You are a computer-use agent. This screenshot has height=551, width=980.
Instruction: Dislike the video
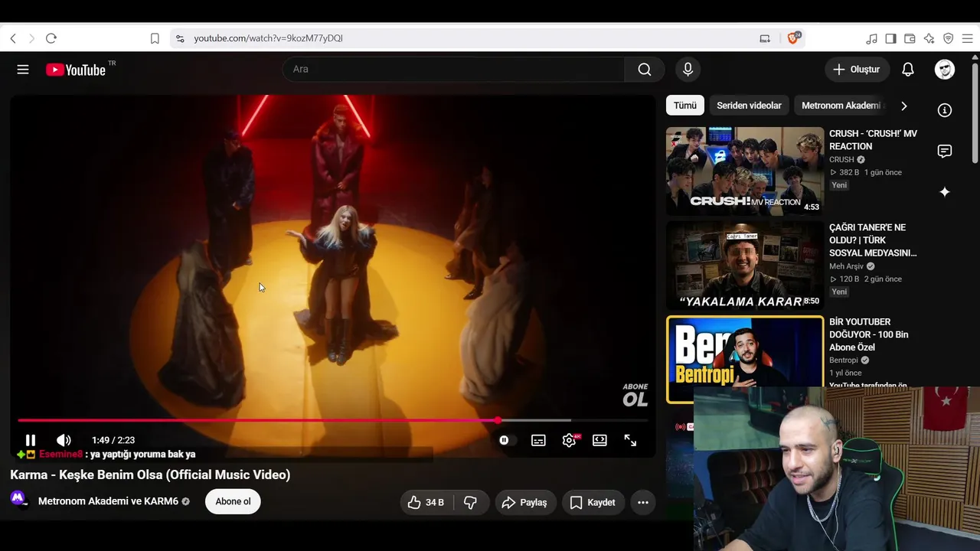(x=471, y=502)
